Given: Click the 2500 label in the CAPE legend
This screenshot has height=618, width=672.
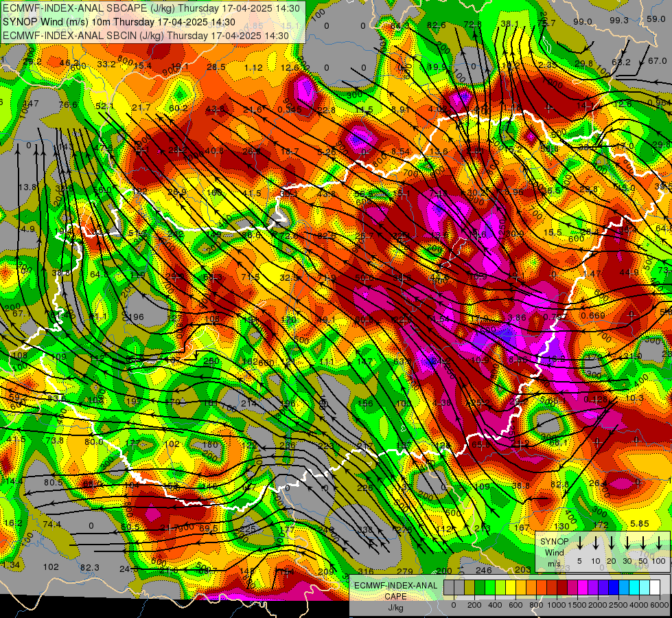Looking at the screenshot, I should click(619, 605).
